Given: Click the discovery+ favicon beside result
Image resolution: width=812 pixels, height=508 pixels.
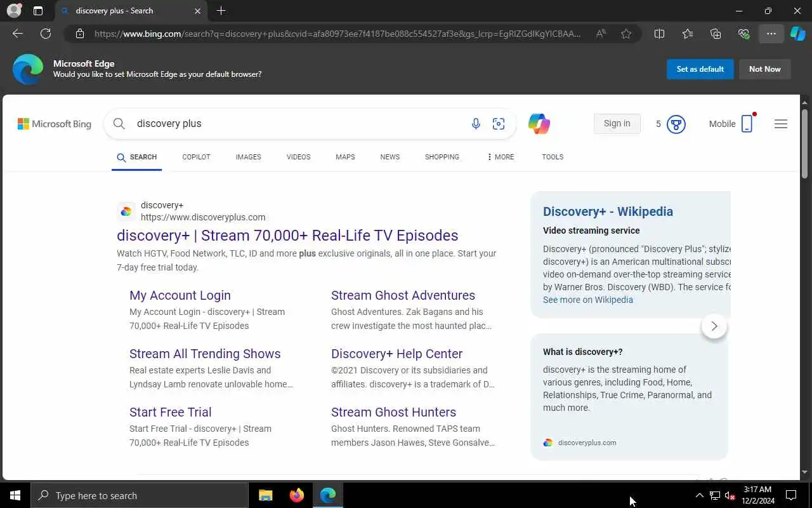Looking at the screenshot, I should pyautogui.click(x=126, y=211).
